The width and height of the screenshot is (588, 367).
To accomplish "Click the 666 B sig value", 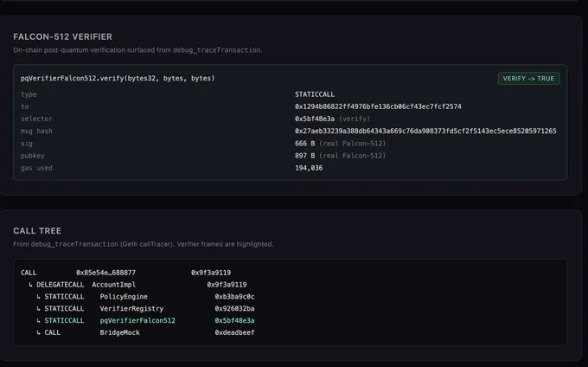I will click(304, 144).
